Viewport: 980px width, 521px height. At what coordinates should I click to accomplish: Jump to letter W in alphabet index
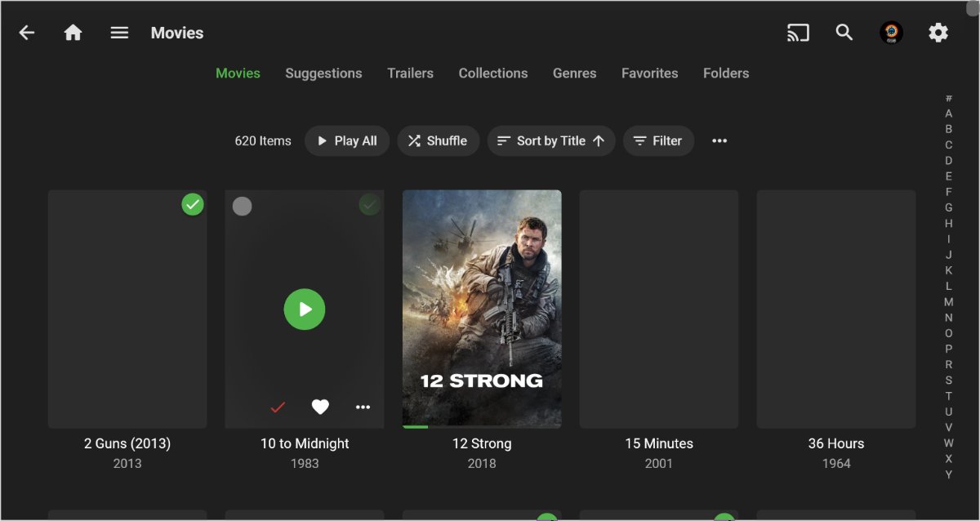pos(948,443)
